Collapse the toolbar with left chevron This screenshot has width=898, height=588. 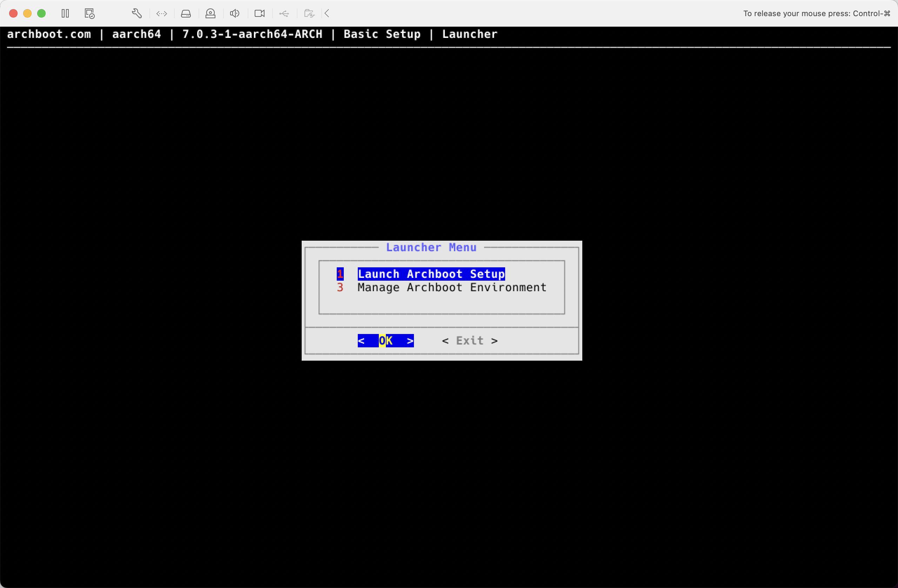pyautogui.click(x=327, y=14)
